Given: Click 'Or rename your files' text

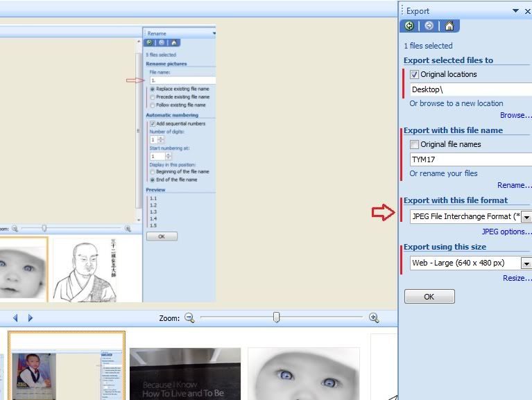Looking at the screenshot, I should coord(443,173).
